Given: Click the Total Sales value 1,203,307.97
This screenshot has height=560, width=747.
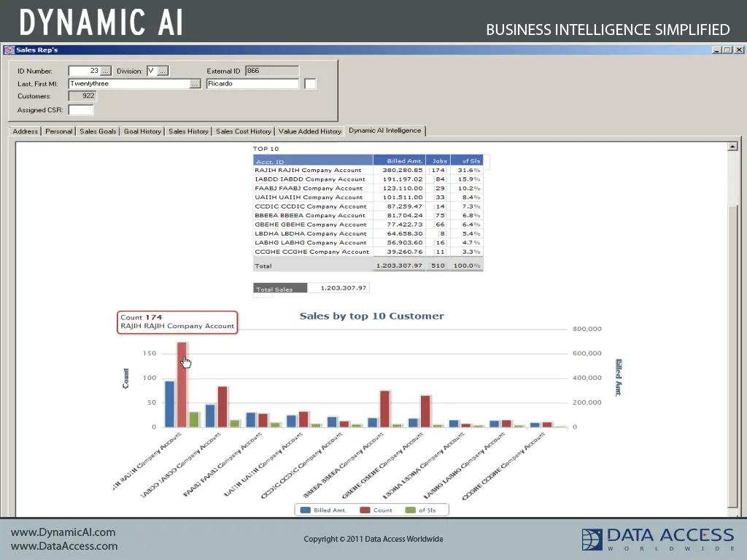Looking at the screenshot, I should [343, 288].
